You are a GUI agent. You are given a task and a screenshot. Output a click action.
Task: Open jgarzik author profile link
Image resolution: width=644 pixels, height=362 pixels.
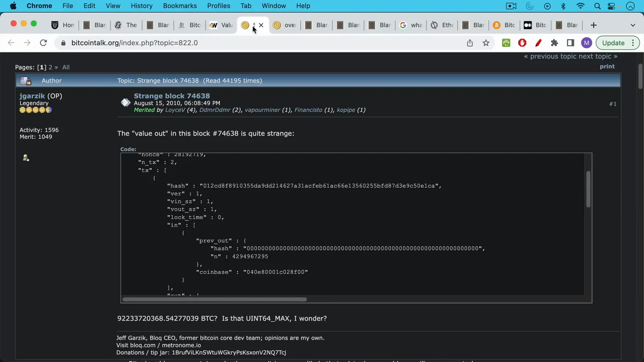[x=32, y=96]
